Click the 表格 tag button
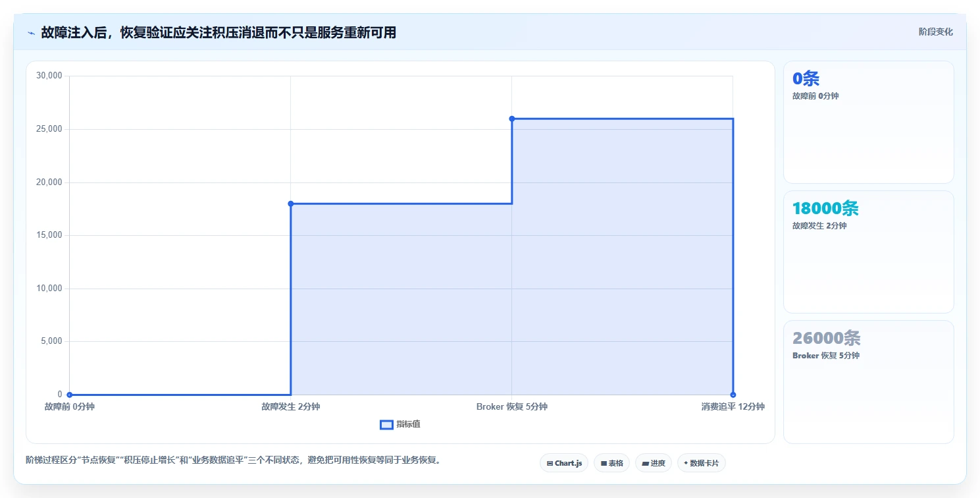 click(611, 463)
